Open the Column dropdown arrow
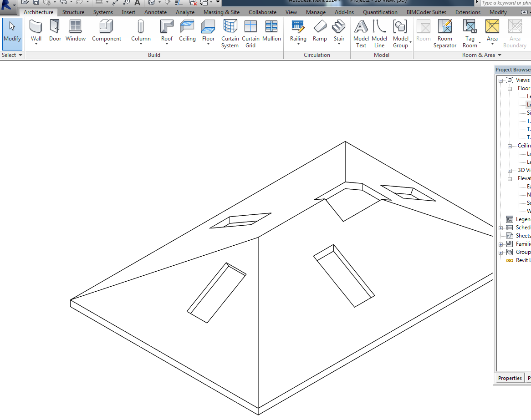531x420 pixels. 141,44
